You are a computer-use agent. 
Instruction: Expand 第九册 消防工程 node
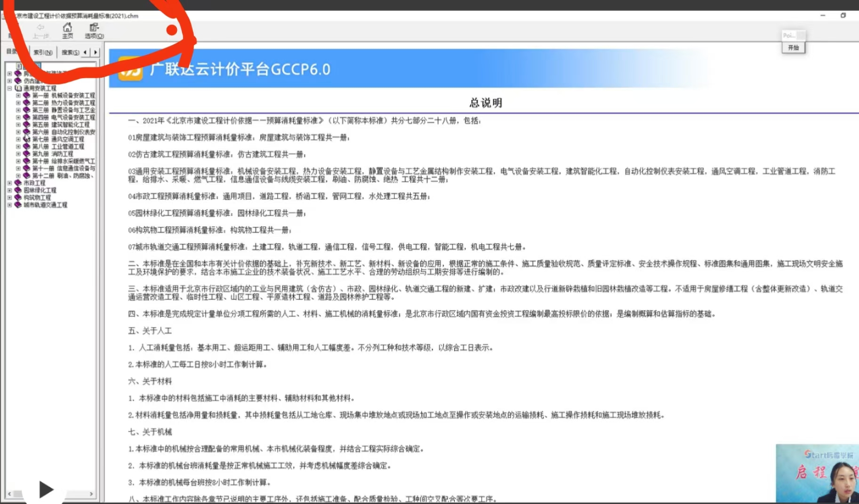(x=18, y=154)
